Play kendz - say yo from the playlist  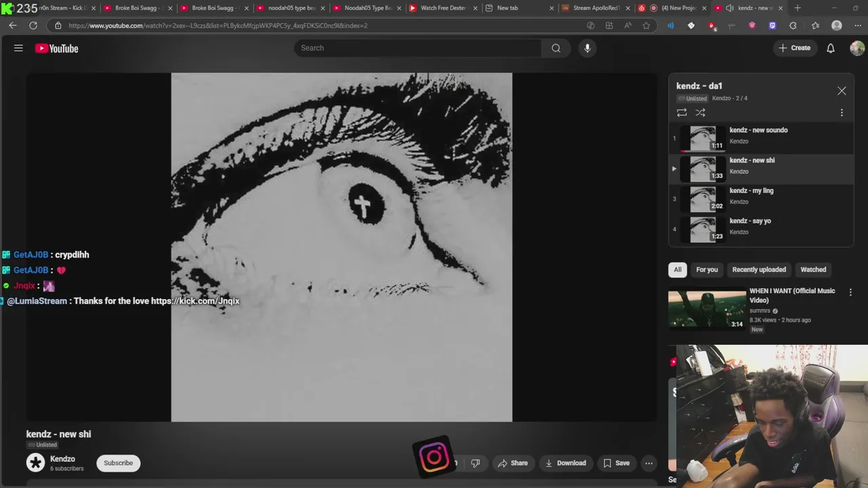(761, 229)
